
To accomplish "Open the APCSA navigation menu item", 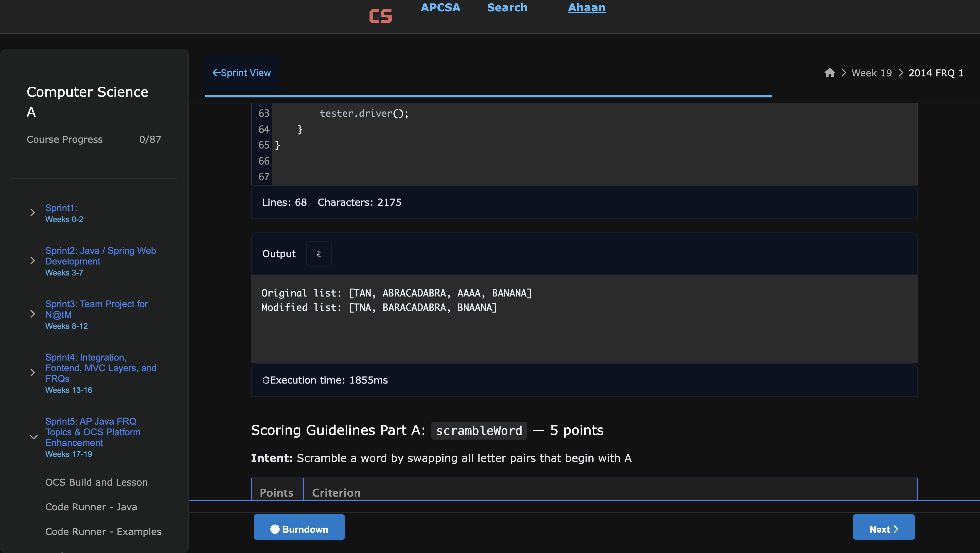I will pyautogui.click(x=440, y=8).
